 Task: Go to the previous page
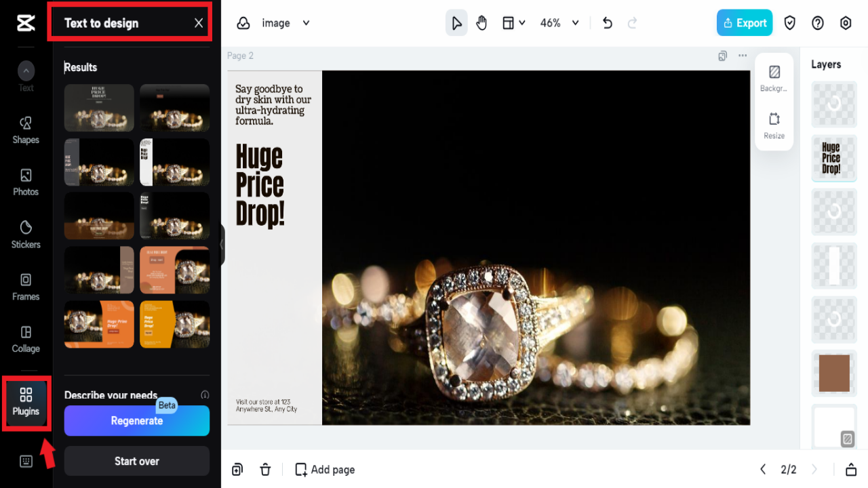coord(763,470)
